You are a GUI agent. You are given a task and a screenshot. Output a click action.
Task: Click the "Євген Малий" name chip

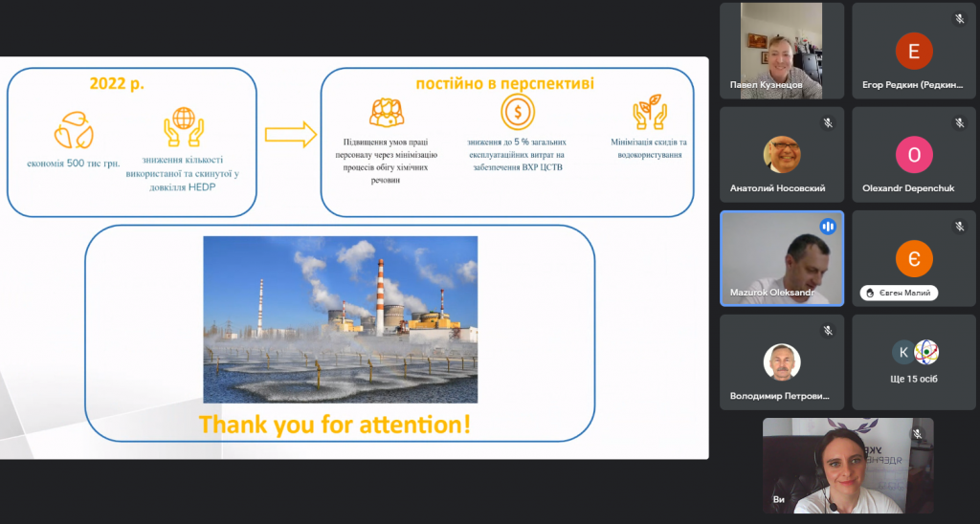(x=899, y=293)
